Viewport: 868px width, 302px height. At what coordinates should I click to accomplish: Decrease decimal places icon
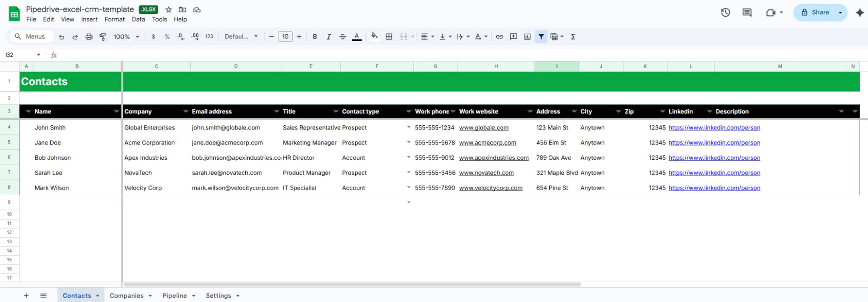pyautogui.click(x=181, y=37)
